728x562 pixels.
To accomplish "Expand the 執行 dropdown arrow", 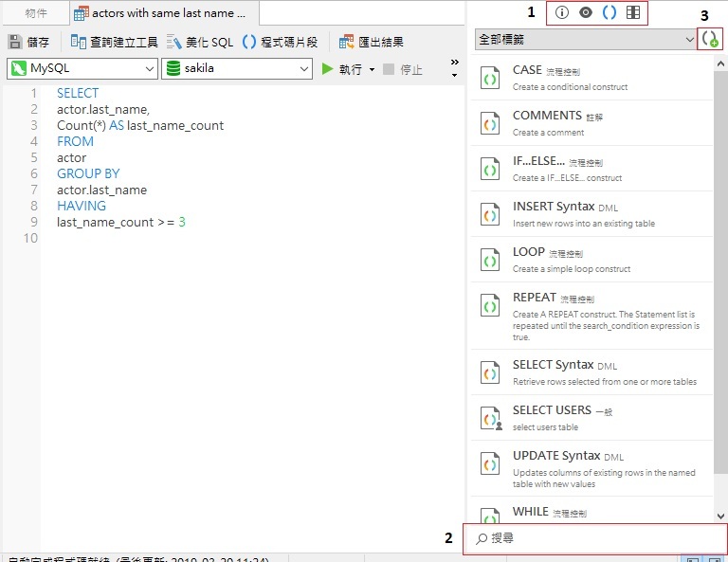I will pos(372,69).
